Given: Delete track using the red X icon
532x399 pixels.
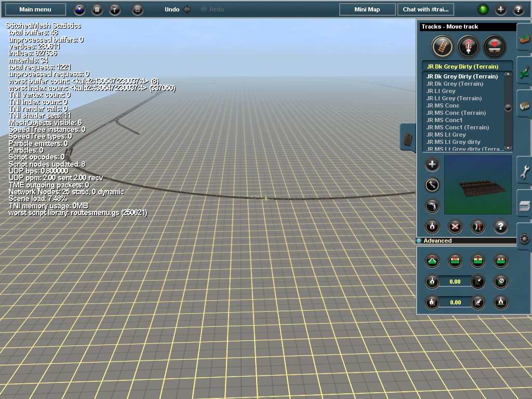Looking at the screenshot, I should [x=454, y=227].
